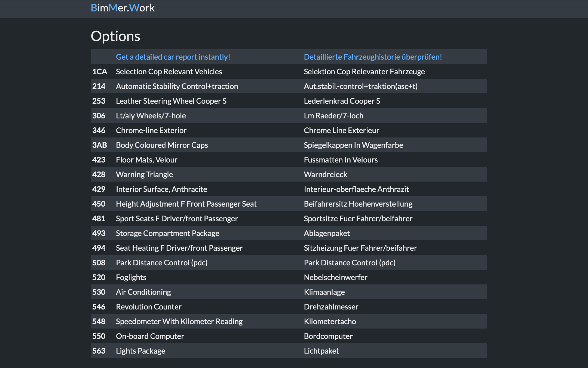Select 'Speedometer With Kilometer Reading' row
This screenshot has width=588, height=368.
[179, 321]
